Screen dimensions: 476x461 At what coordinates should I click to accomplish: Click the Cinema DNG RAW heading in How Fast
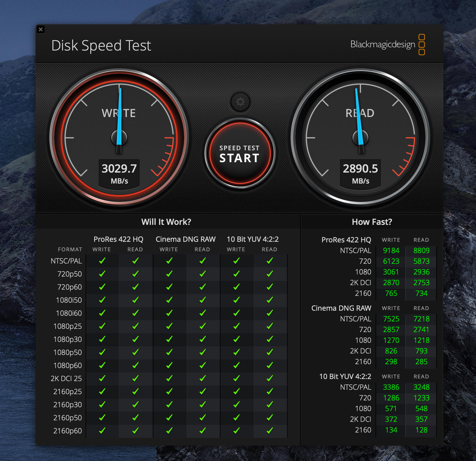coord(341,308)
